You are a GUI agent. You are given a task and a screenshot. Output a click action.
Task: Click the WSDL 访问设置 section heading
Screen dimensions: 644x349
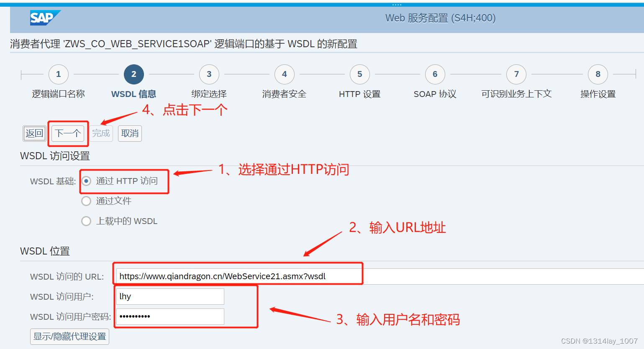point(55,156)
